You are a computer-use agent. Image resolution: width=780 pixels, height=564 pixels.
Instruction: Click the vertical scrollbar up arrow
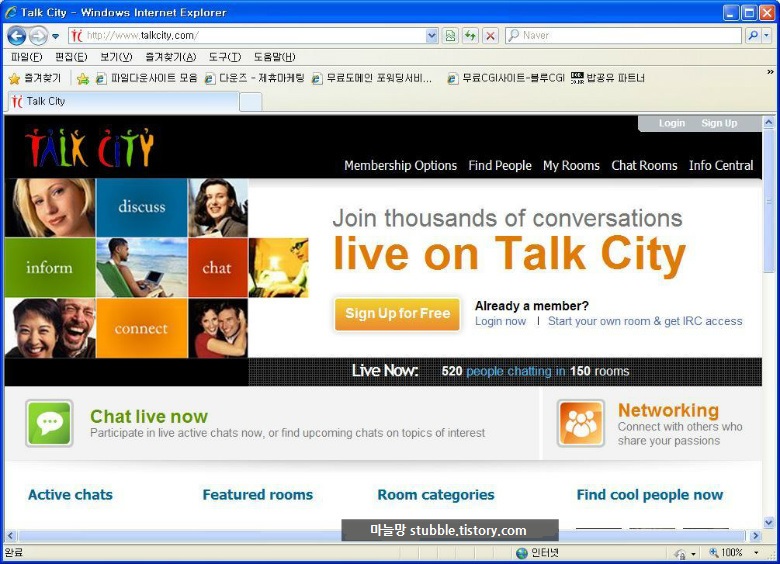point(769,122)
